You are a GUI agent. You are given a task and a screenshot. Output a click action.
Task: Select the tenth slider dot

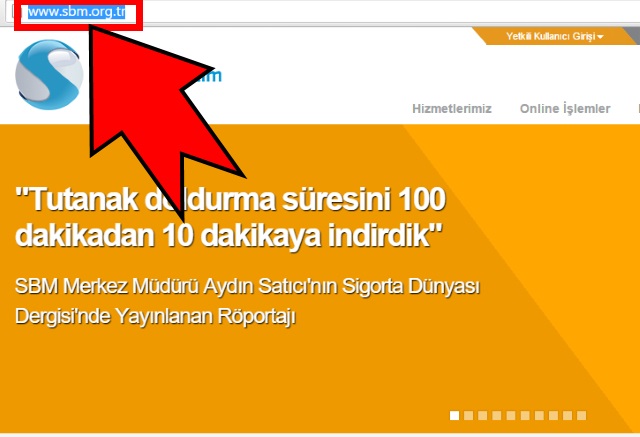(582, 415)
